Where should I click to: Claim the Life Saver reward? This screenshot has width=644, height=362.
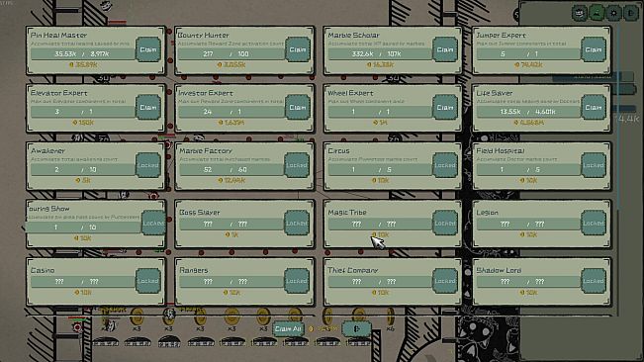(594, 108)
